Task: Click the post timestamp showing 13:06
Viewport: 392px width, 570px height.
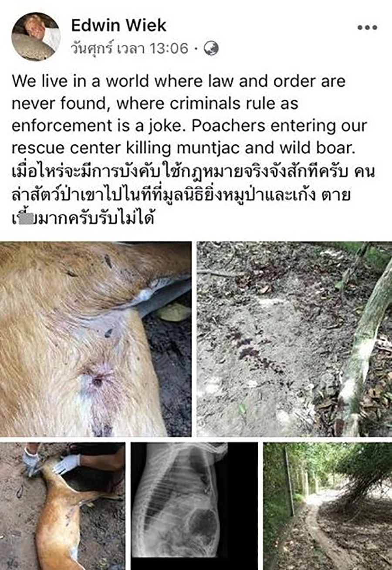Action: [130, 49]
